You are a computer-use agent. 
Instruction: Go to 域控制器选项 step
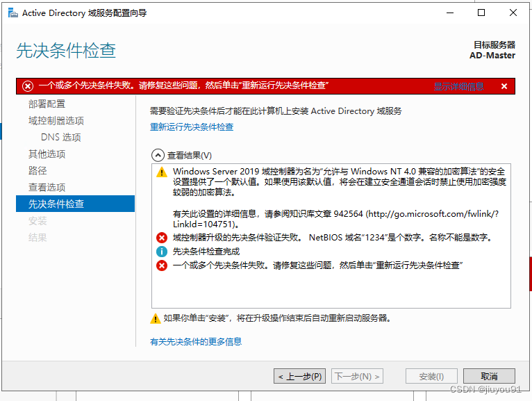point(56,120)
